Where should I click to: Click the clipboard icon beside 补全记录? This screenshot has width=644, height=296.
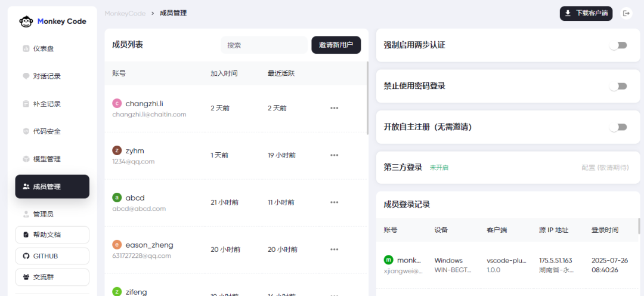(x=26, y=104)
